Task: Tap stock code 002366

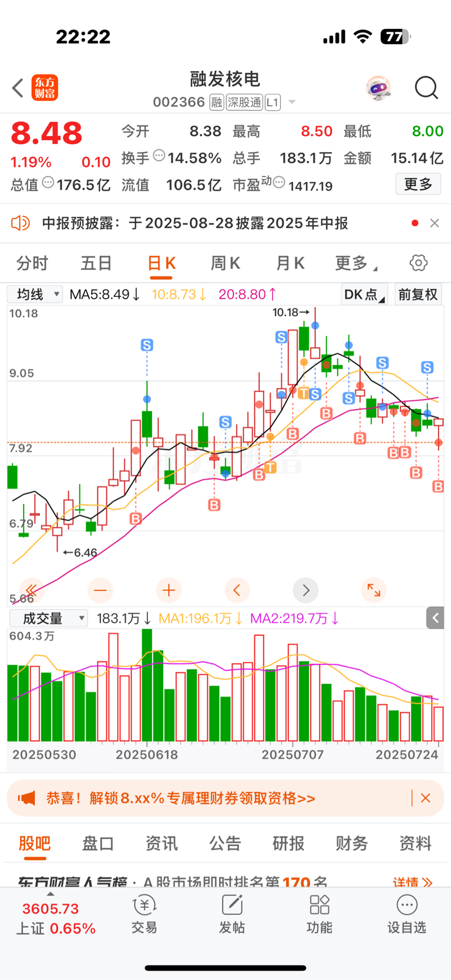Action: pos(179,102)
